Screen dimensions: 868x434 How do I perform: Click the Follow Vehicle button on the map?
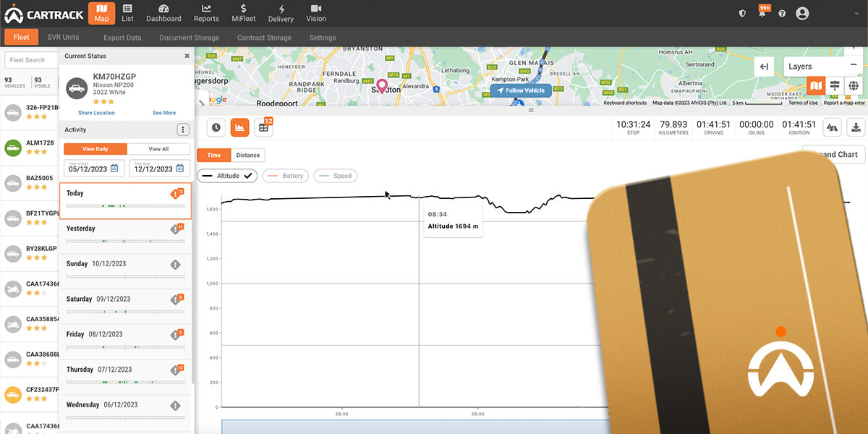[x=521, y=90]
